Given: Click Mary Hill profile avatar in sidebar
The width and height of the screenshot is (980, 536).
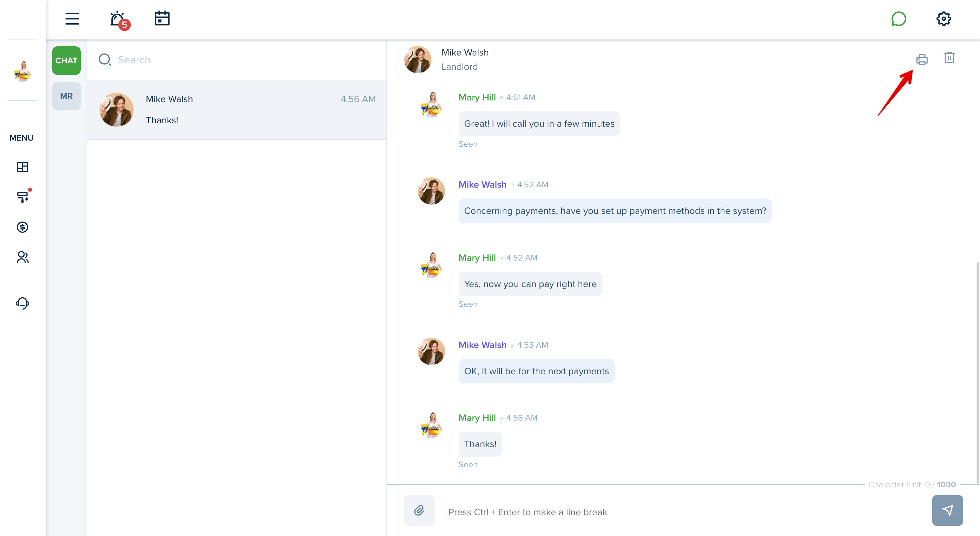Looking at the screenshot, I should coord(22,71).
